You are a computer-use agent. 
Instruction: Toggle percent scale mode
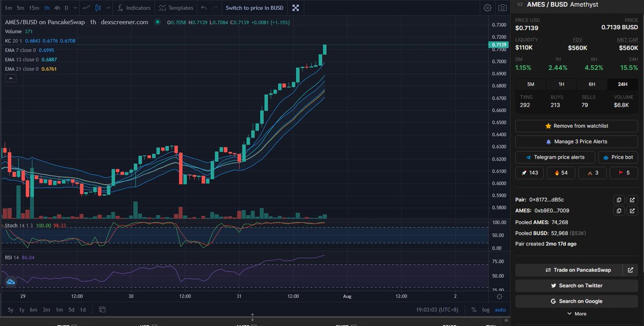click(x=474, y=309)
